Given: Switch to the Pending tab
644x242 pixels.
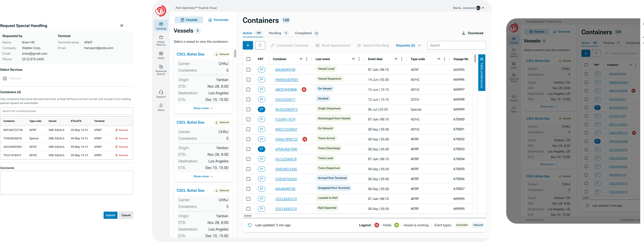Looking at the screenshot, I should (x=275, y=33).
